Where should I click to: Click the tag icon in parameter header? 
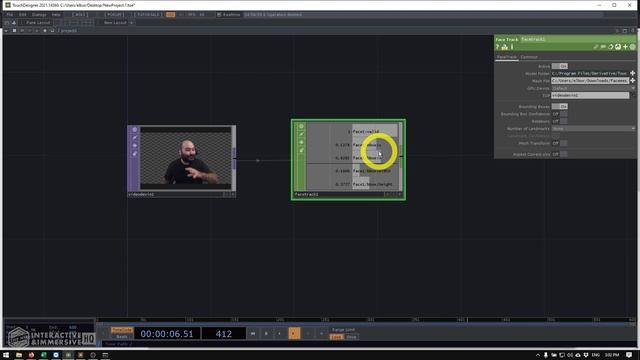point(611,47)
